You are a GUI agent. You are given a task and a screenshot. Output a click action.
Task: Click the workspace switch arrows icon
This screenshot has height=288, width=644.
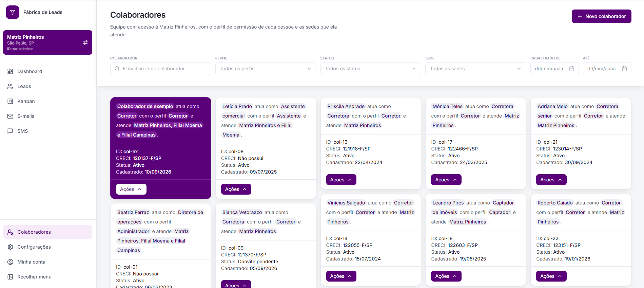coord(85,42)
